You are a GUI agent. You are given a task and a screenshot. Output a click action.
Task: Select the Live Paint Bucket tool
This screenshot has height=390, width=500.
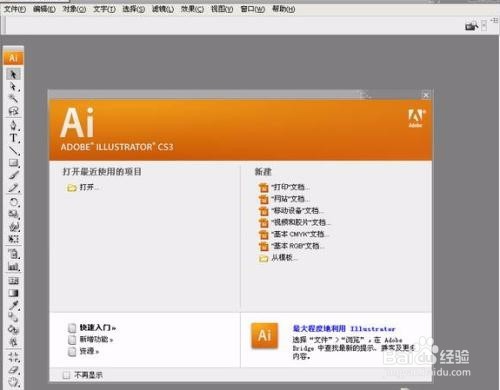tap(13, 330)
